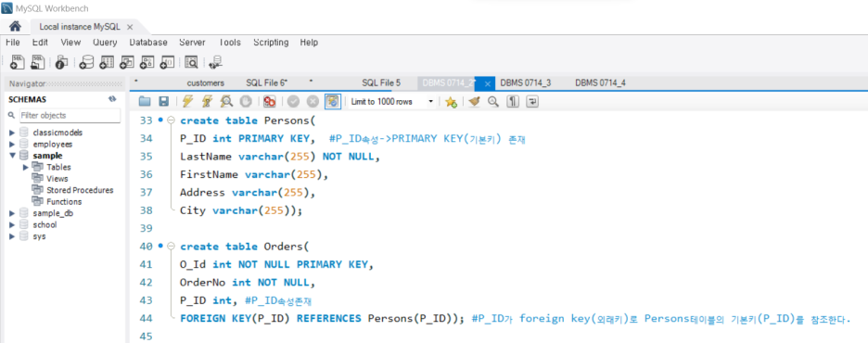Reconnect to DBMS icon
This screenshot has height=343, width=868.
pos(215,62)
